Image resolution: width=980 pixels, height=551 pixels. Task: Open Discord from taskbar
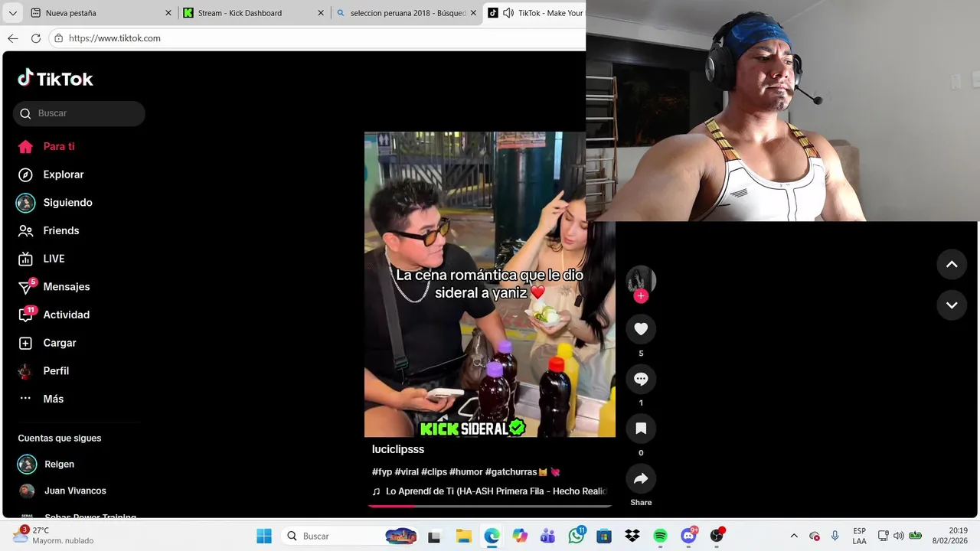pos(689,536)
